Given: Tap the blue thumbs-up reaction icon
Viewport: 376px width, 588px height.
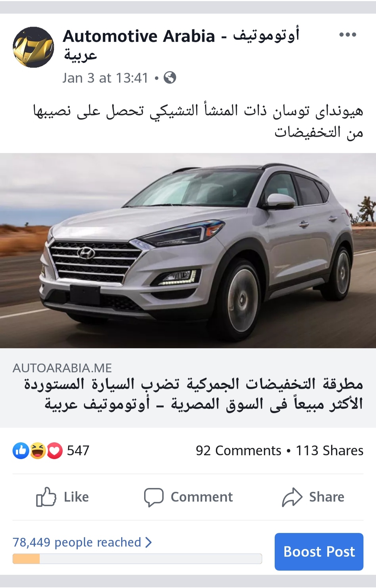Looking at the screenshot, I should click(x=21, y=451).
